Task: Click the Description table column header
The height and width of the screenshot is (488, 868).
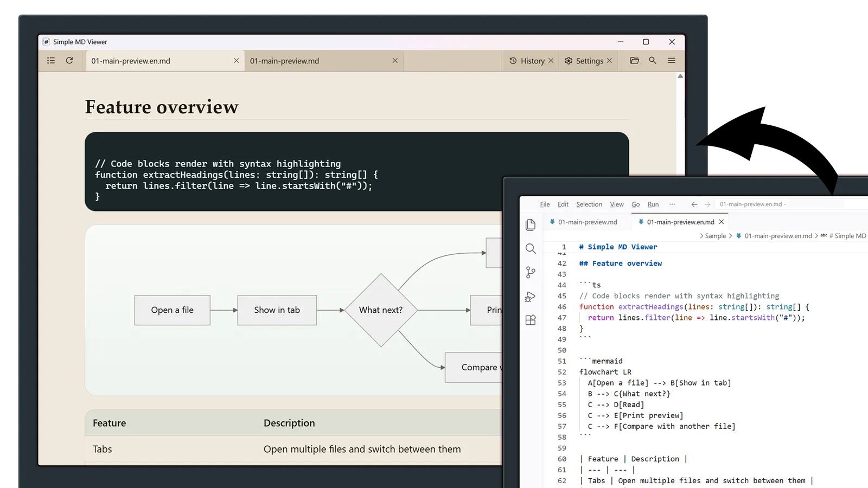Action: (289, 423)
